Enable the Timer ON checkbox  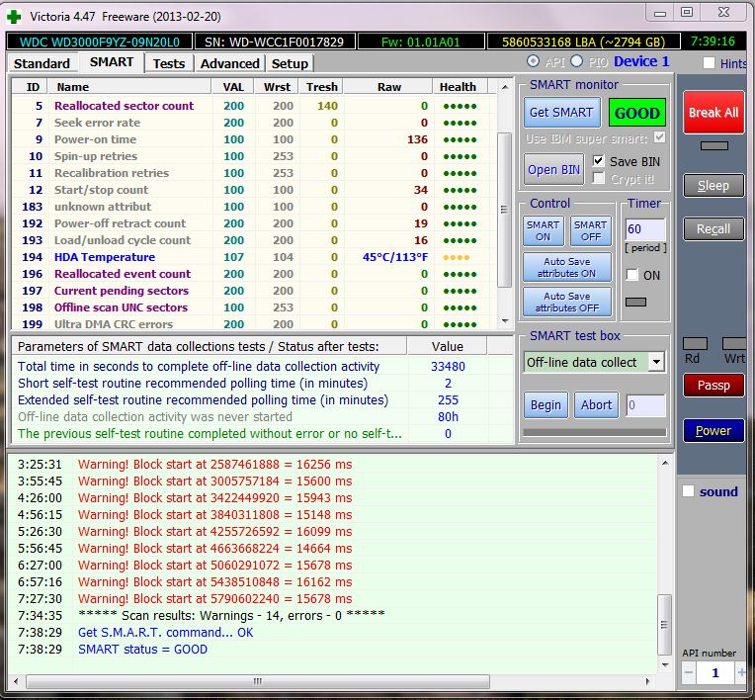[632, 275]
